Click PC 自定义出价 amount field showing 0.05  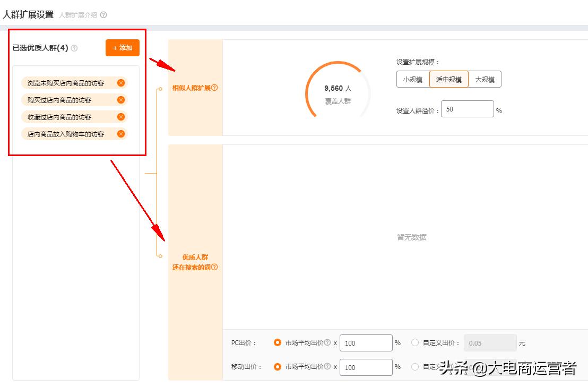coord(490,343)
